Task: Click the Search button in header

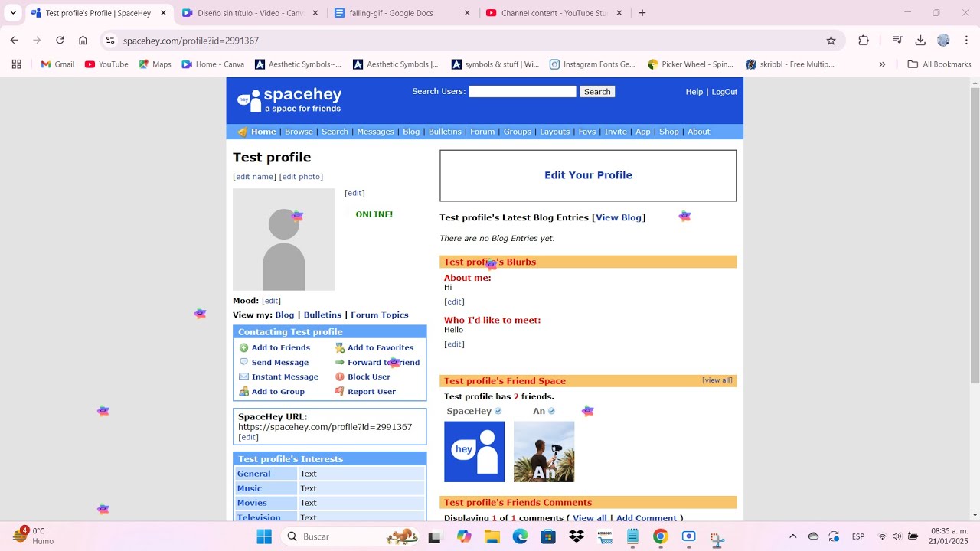Action: click(x=597, y=92)
